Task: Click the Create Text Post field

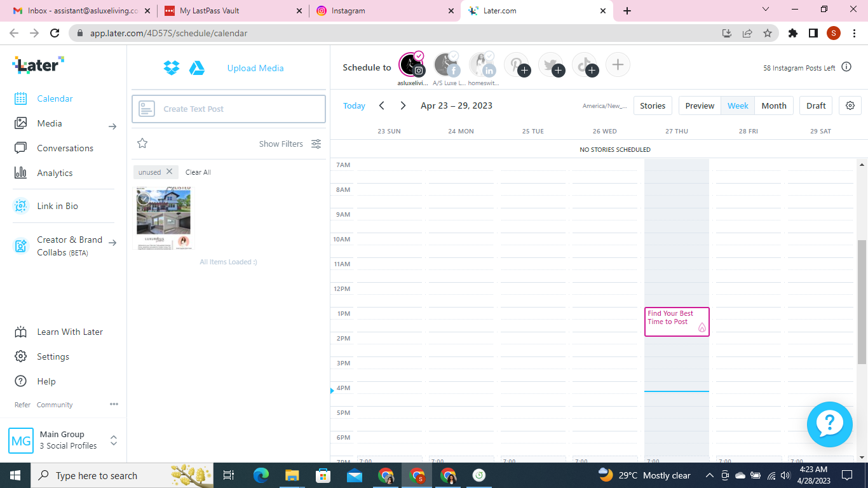Action: [229, 109]
